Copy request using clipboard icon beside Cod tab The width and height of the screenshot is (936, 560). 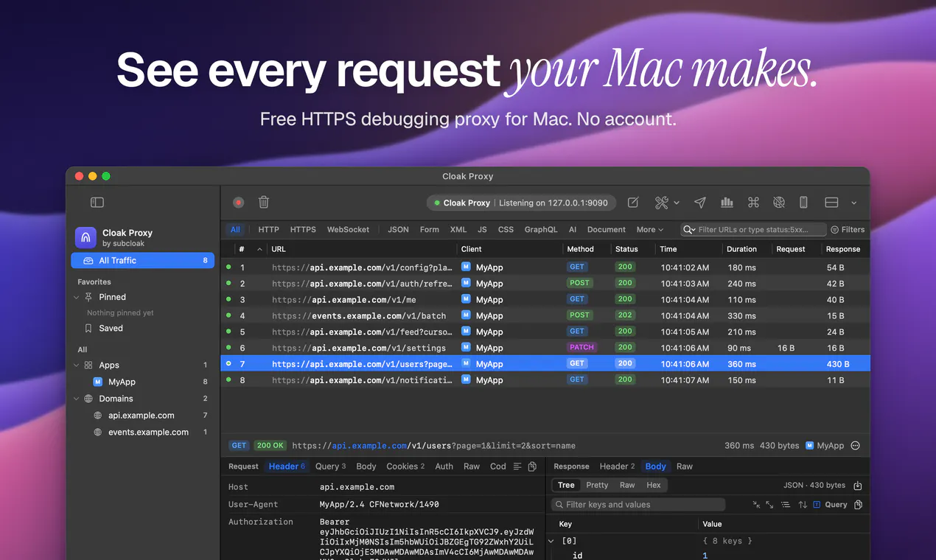pos(532,466)
